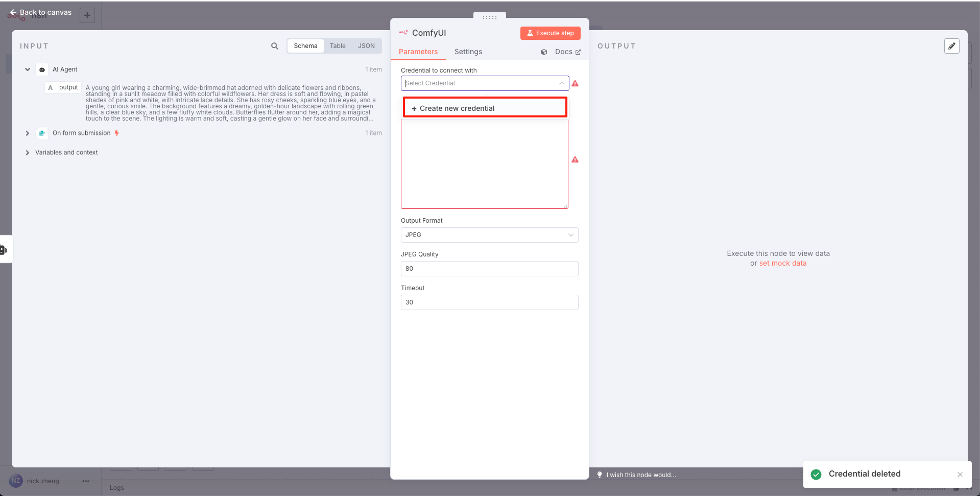Click the search icon in the Input panel
Viewport: 980px width, 496px height.
tap(275, 46)
